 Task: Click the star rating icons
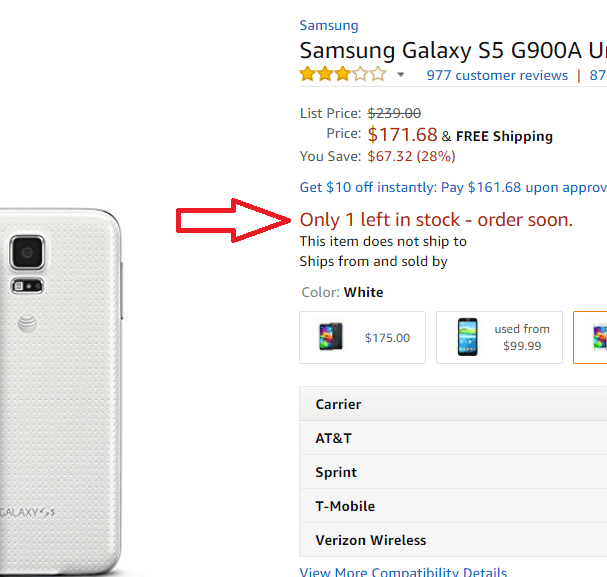[342, 75]
